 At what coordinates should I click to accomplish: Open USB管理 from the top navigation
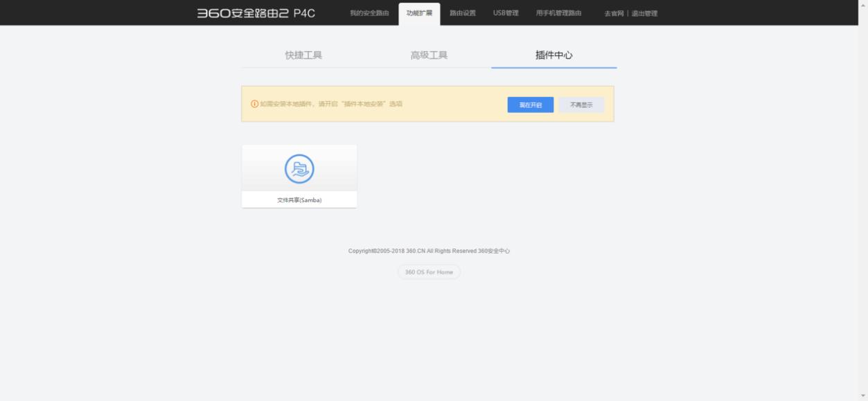pyautogui.click(x=504, y=12)
